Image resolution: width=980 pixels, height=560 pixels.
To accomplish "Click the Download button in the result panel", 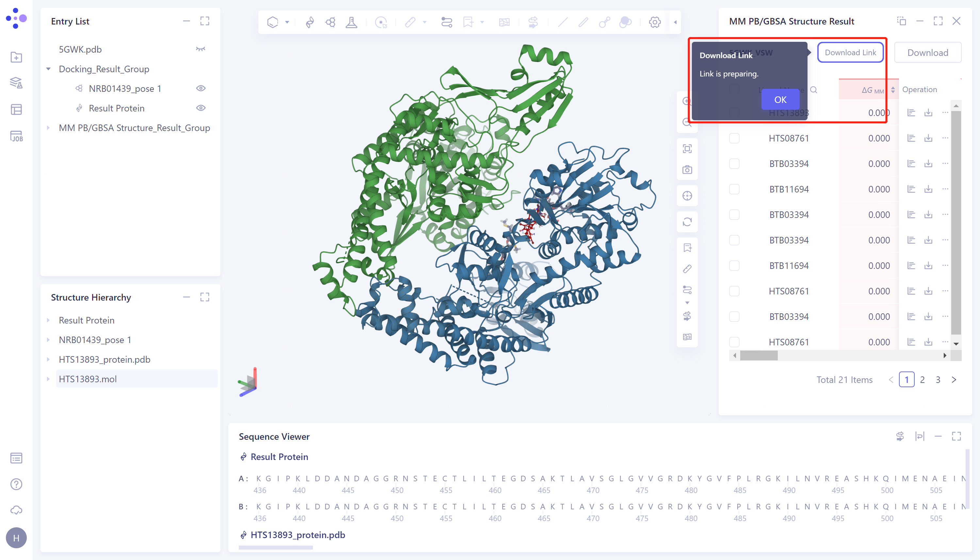I will (927, 52).
